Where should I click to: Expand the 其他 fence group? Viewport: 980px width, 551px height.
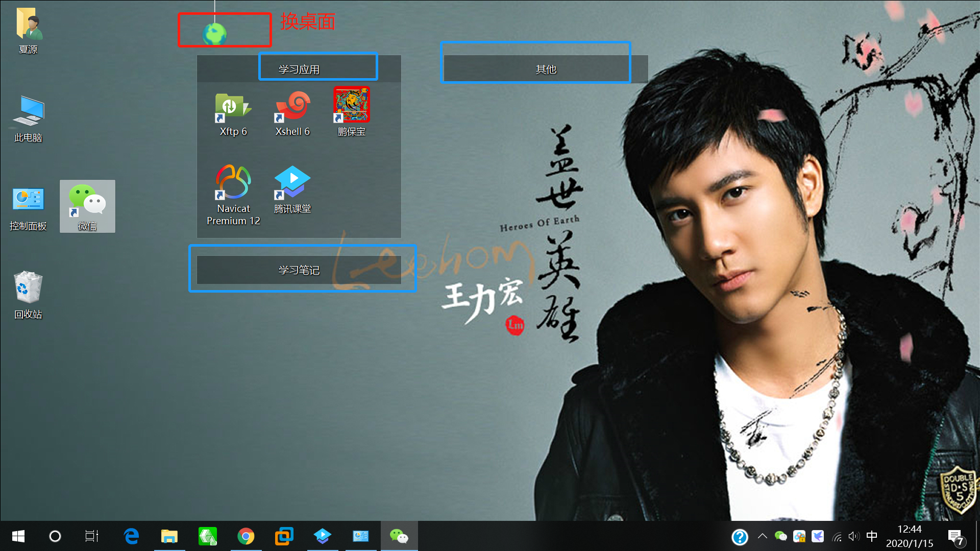[546, 69]
